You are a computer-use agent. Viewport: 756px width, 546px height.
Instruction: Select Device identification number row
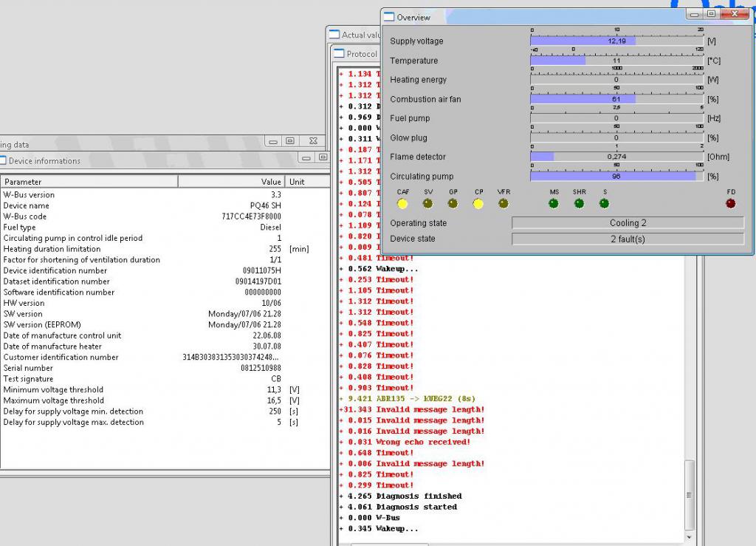pos(165,270)
